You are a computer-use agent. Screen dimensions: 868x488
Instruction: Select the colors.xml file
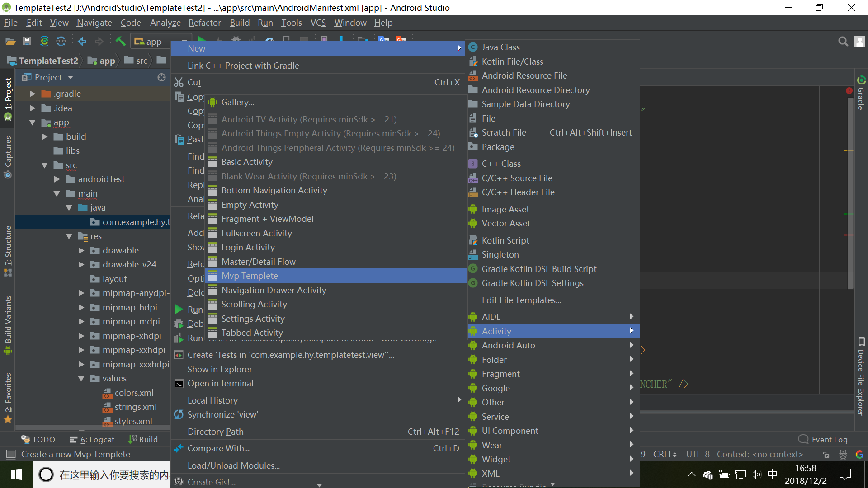[134, 393]
